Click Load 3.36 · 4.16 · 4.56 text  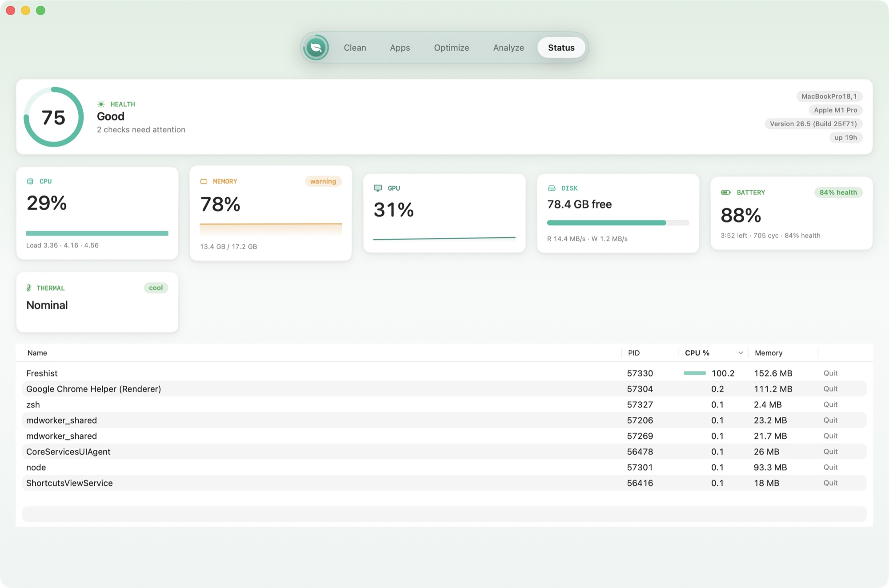pos(62,245)
